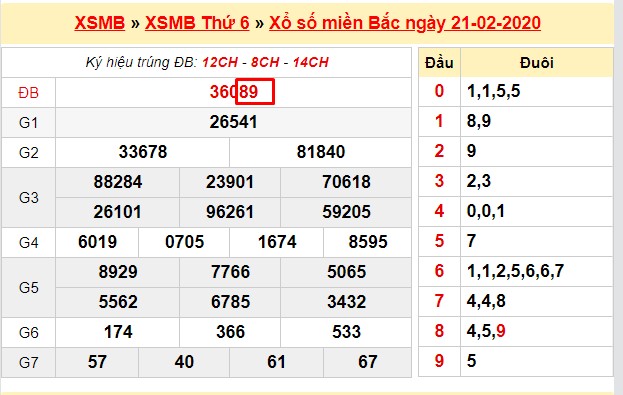Open Xổ số miền Bắc ngày 21-02-2020 link

[405, 23]
